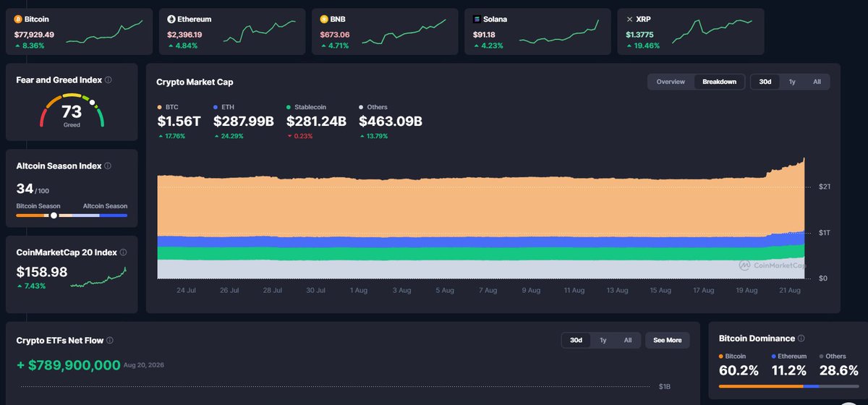
Task: Click Solana sparkline chart in top card
Action: [559, 33]
